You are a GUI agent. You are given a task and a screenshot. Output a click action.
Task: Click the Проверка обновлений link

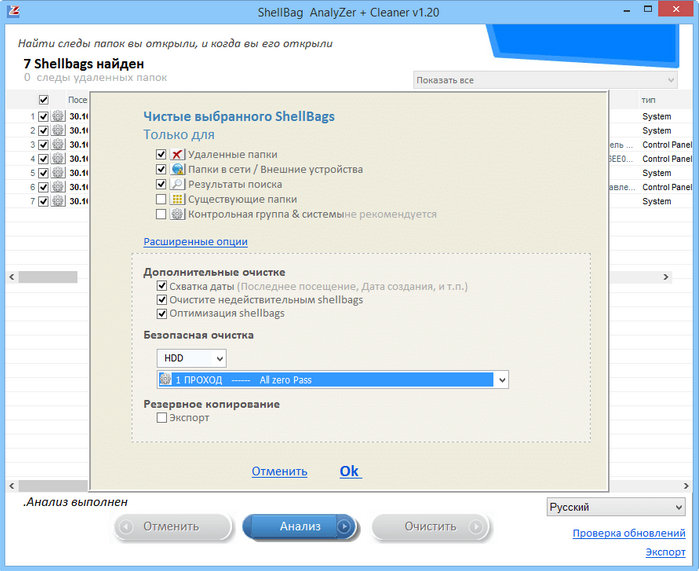coord(629,533)
